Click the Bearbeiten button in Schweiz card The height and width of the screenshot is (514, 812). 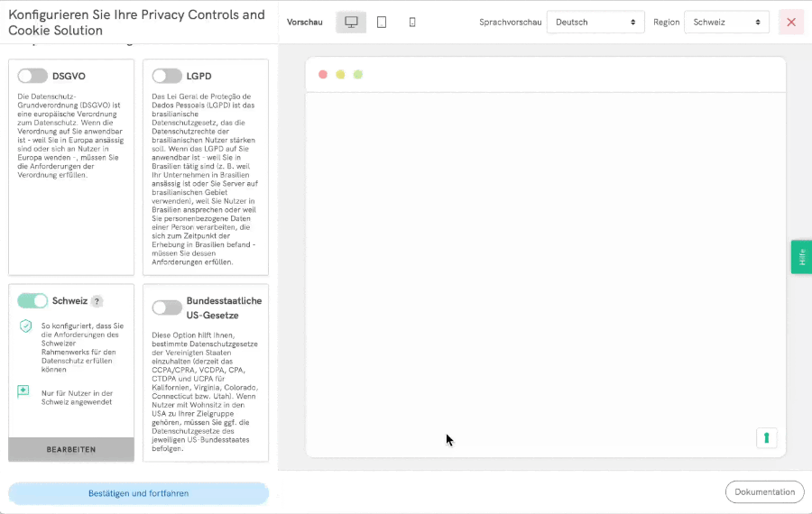coord(71,449)
